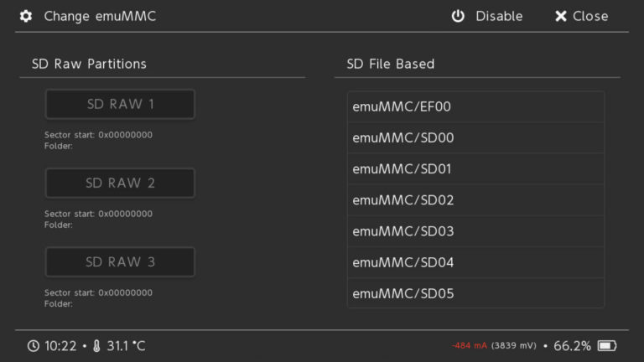
Task: Choose the SD RAW 3 partition button
Action: (120, 261)
